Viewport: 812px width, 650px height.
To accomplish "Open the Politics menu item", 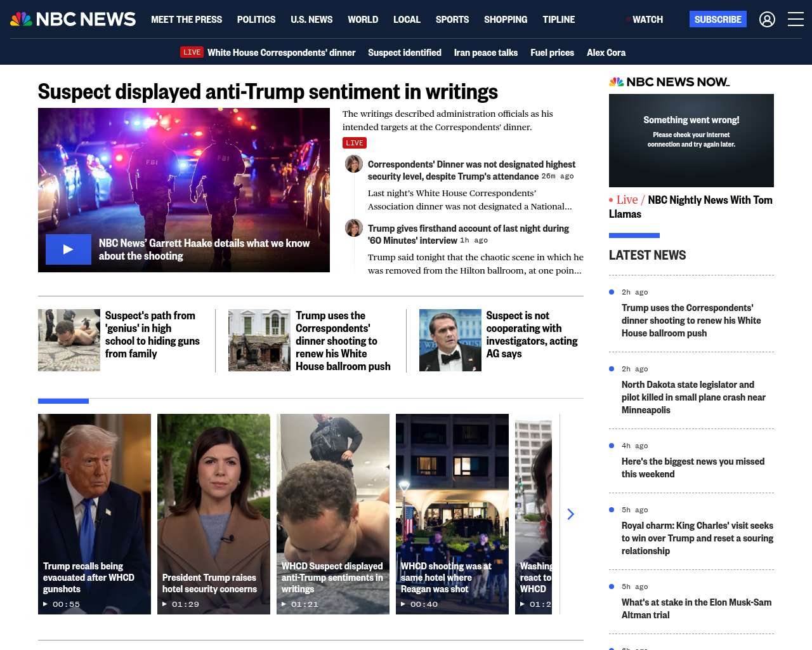I will click(256, 20).
